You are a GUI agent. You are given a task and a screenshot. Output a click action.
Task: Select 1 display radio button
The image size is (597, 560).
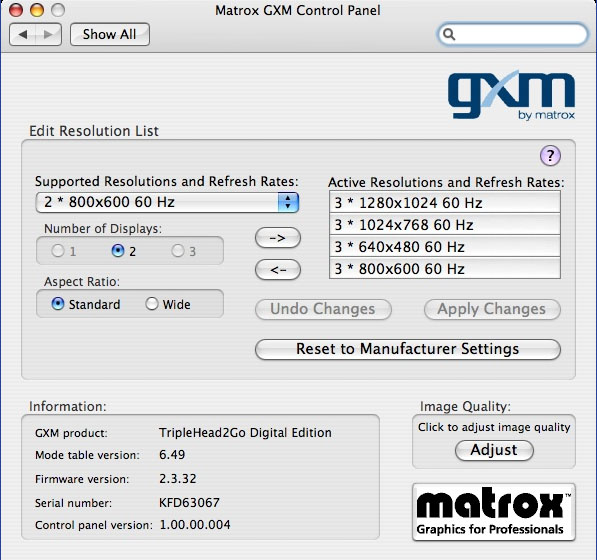[x=58, y=250]
